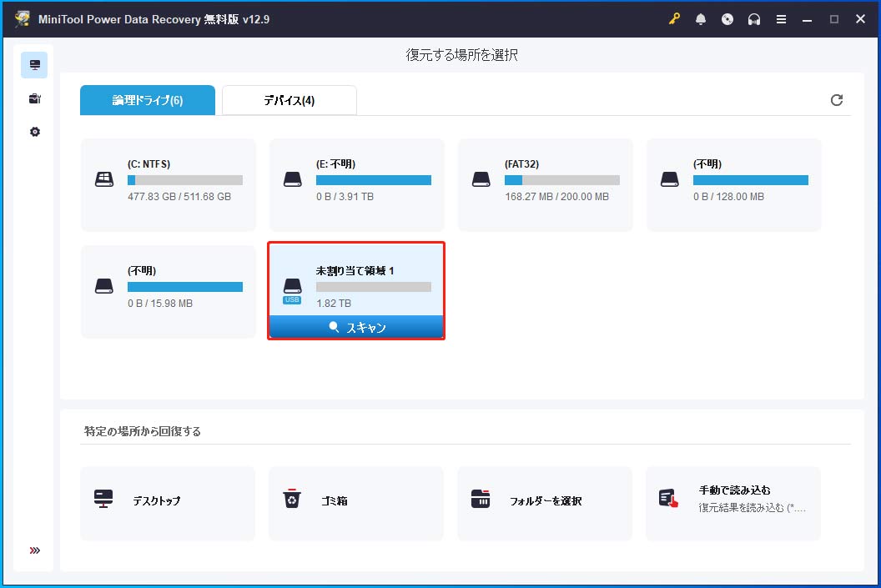The height and width of the screenshot is (588, 881).
Task: Click the E drive disk icon
Action: pos(292,179)
